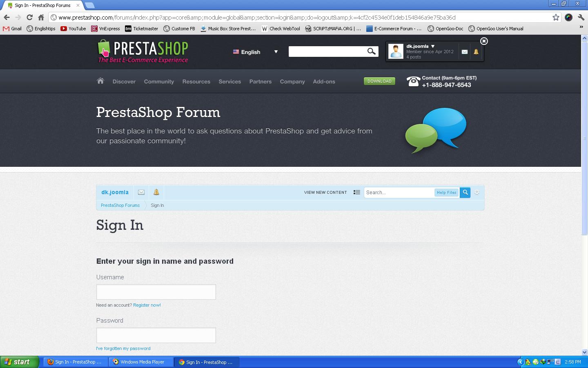Viewport: 588px width, 368px height.
Task: Open the OpenGoo User's Manual bookmark
Action: coord(496,29)
